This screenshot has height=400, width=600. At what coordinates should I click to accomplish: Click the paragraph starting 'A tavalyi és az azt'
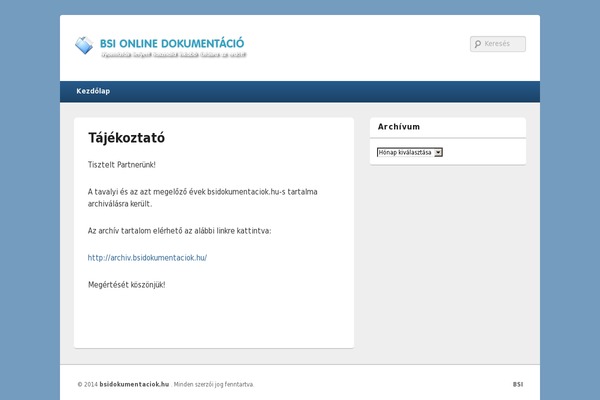click(202, 198)
